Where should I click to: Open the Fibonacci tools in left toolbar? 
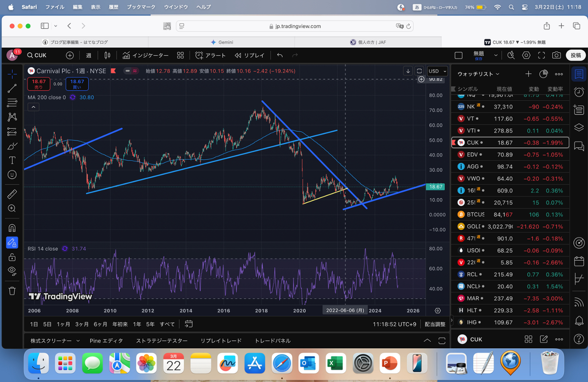(12, 103)
